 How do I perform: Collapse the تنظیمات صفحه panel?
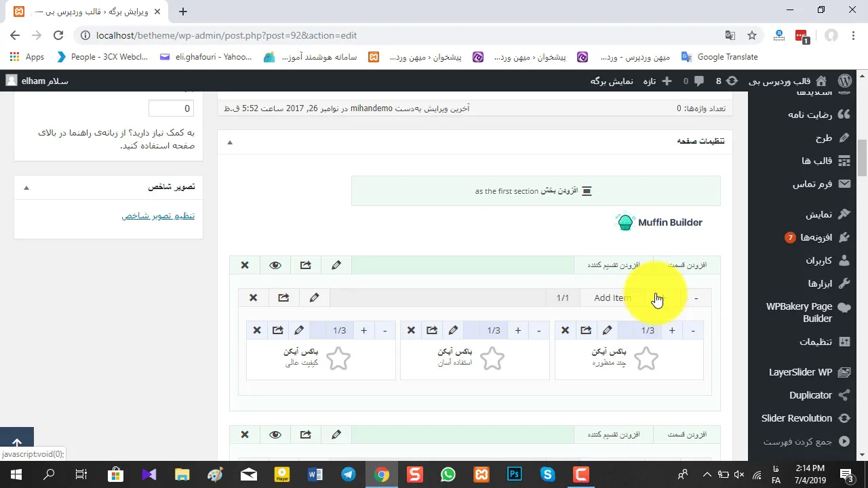pos(230,142)
